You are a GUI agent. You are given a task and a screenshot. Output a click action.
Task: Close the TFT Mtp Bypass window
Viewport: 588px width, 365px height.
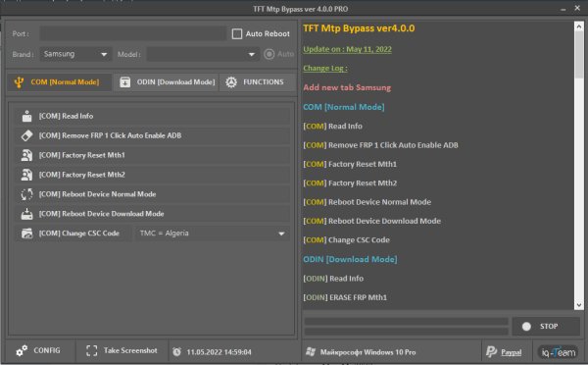point(577,8)
